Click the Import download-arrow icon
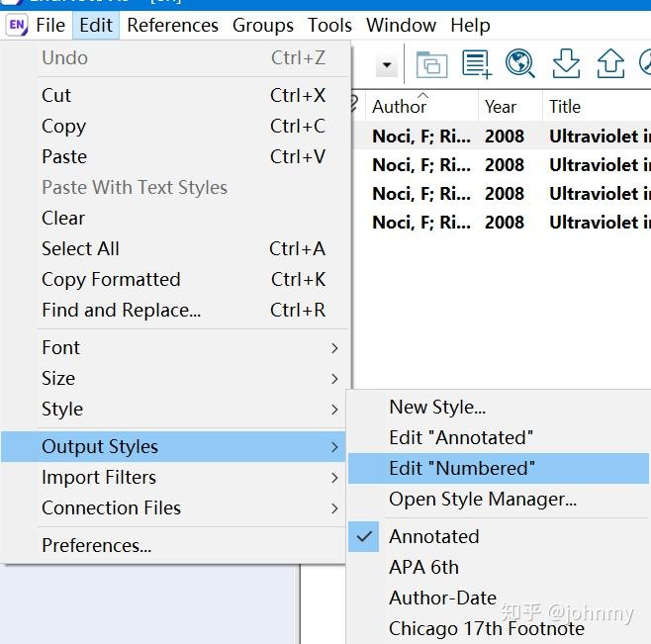Screen dimensions: 651x644 click(566, 63)
